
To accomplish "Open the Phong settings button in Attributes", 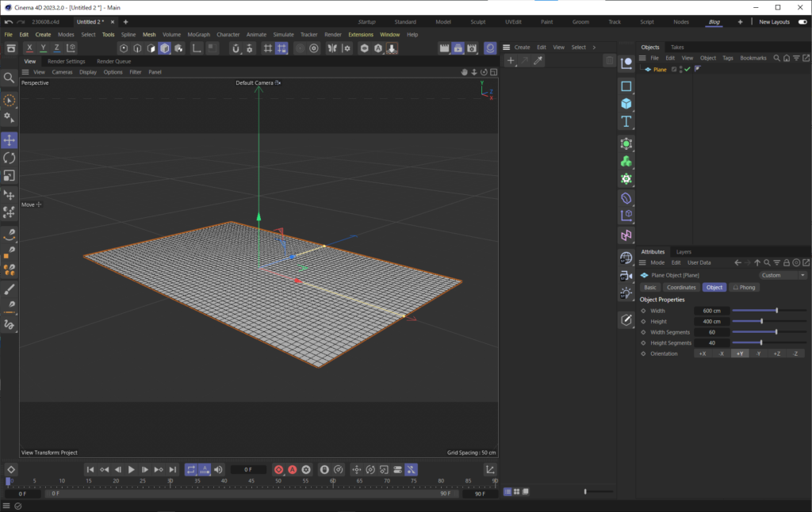I will point(744,287).
